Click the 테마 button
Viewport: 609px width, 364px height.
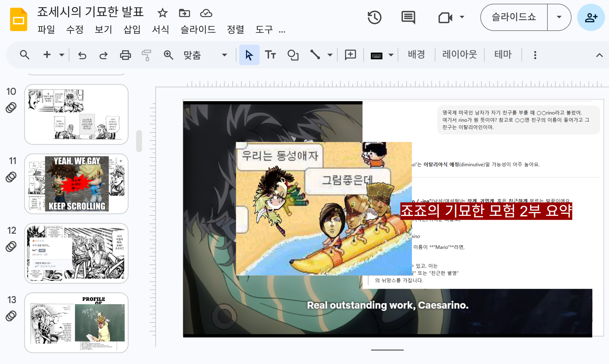[x=503, y=55]
